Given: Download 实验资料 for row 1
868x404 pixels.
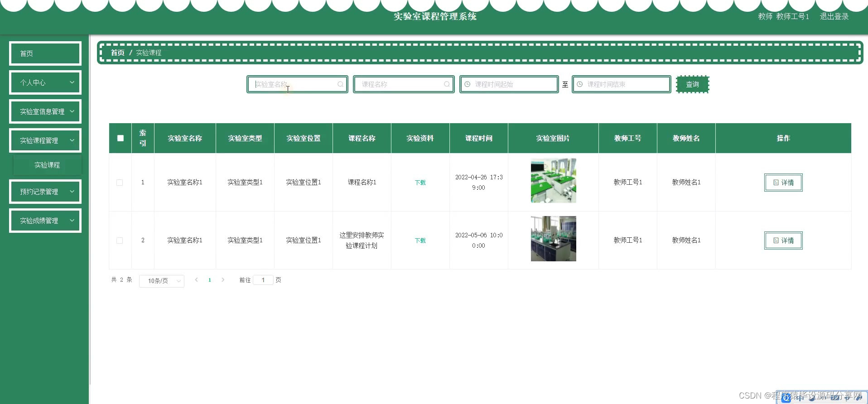Looking at the screenshot, I should pyautogui.click(x=420, y=183).
